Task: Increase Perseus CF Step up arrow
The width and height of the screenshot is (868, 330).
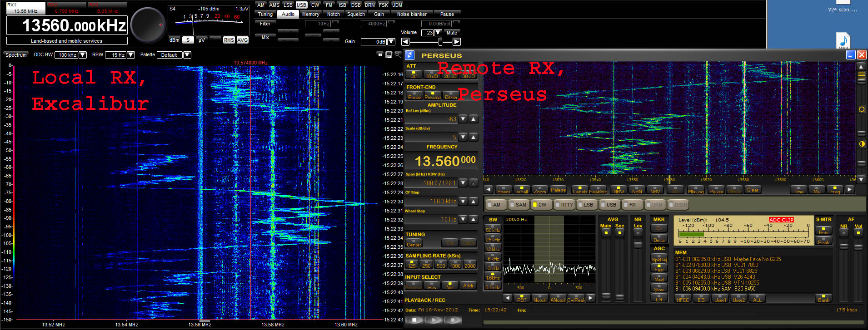Action: pos(473,201)
